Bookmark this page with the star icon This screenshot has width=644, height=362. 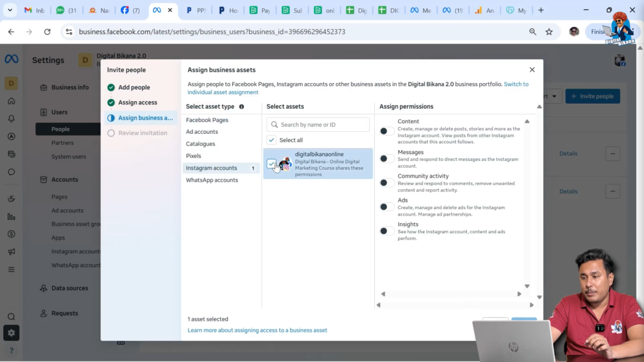pos(549,31)
